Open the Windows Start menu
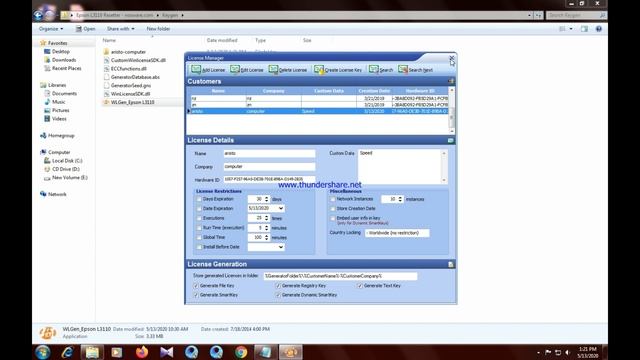This screenshot has height=360, width=640. [42, 352]
